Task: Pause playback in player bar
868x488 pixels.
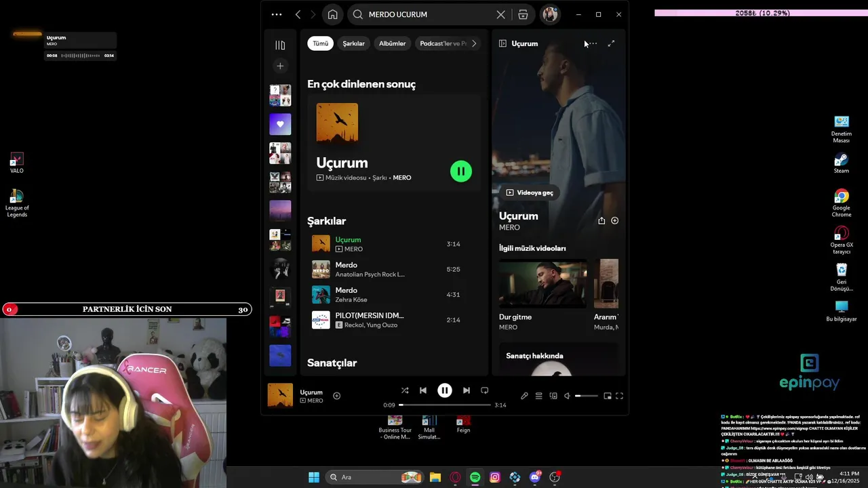Action: point(445,390)
